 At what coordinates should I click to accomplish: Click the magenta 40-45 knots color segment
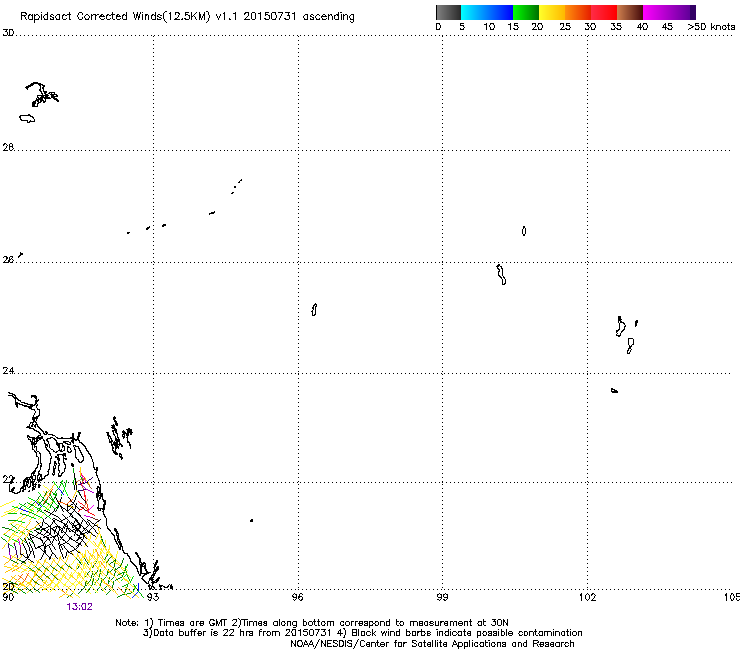(656, 12)
